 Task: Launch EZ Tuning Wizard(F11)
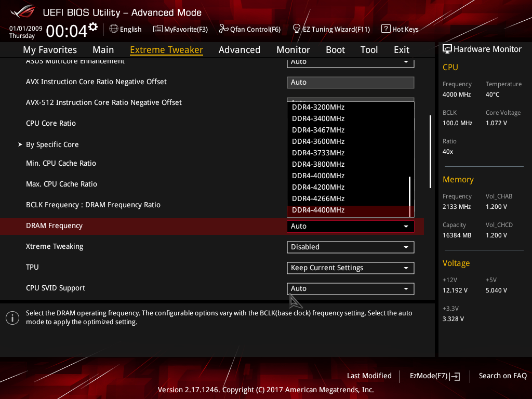331,29
